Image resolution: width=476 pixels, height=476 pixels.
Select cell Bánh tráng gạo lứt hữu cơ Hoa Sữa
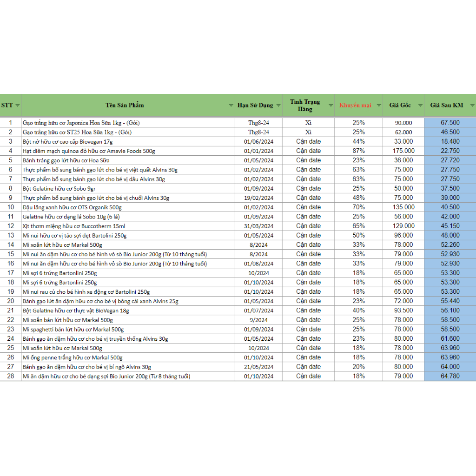click(x=128, y=160)
